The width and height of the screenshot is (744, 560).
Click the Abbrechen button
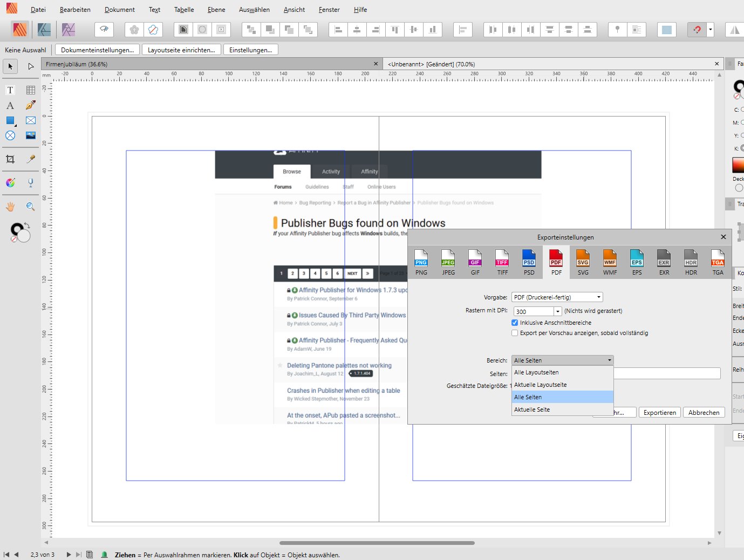point(704,412)
